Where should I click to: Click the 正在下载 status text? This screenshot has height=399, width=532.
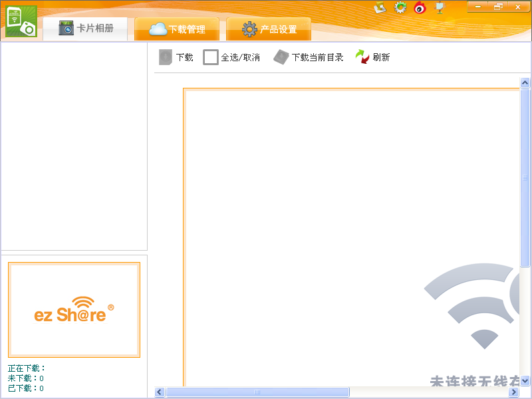[x=27, y=368]
